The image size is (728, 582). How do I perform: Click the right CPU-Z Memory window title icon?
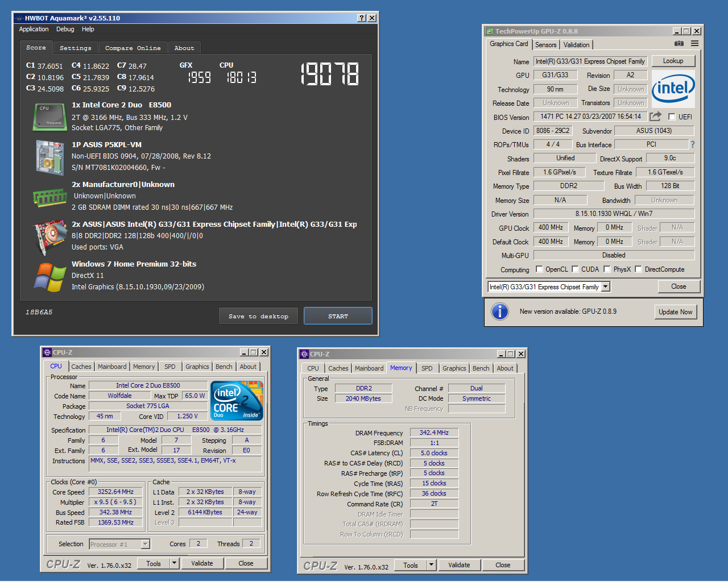click(304, 354)
